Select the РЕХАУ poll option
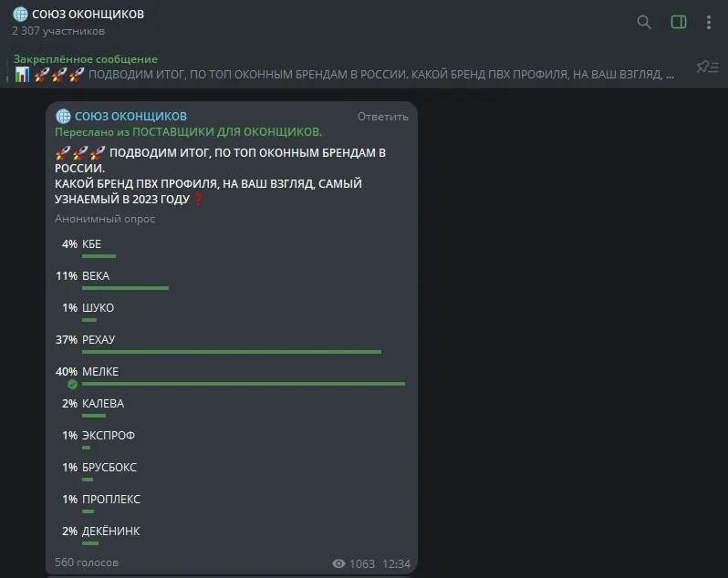The height and width of the screenshot is (578, 728). (231, 346)
